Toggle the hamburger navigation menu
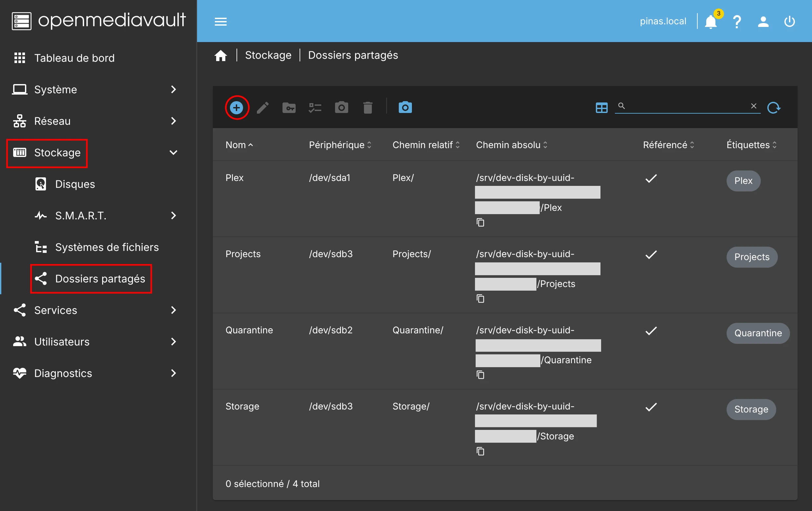Screen dimensions: 812x511 click(220, 22)
